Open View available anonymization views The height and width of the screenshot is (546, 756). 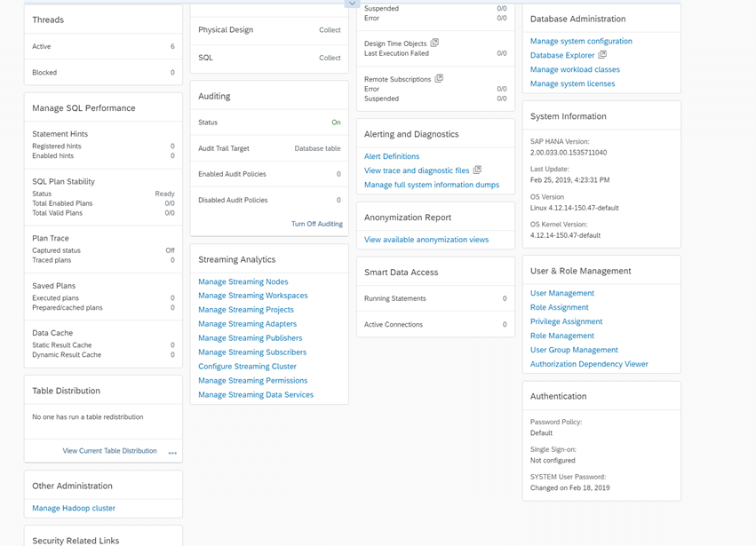click(x=426, y=240)
